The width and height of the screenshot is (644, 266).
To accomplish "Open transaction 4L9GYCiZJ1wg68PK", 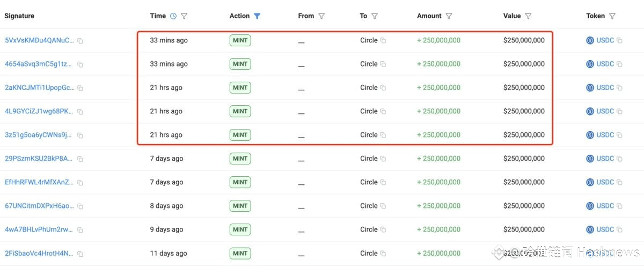I will tap(38, 111).
